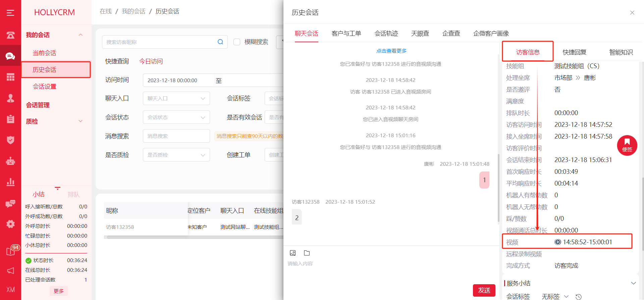This screenshot has width=644, height=300.
Task: Expand the 质检 menu group
Action: 80,121
